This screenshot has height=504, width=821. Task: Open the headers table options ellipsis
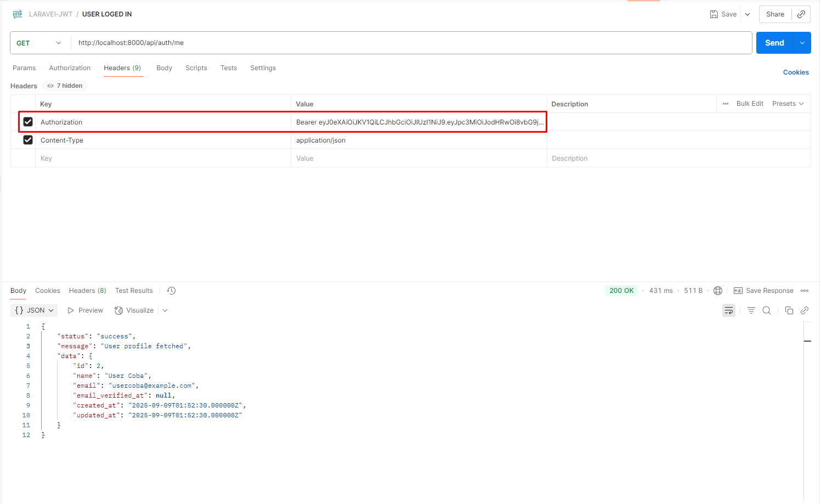(x=726, y=104)
